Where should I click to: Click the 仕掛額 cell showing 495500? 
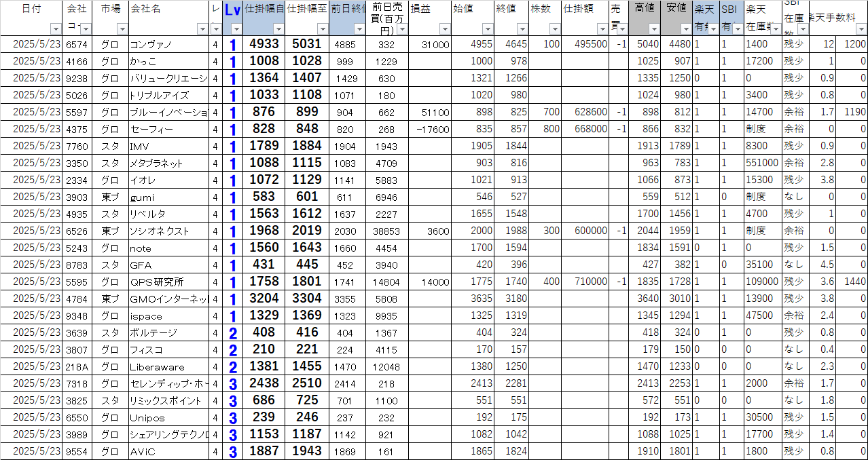click(585, 44)
